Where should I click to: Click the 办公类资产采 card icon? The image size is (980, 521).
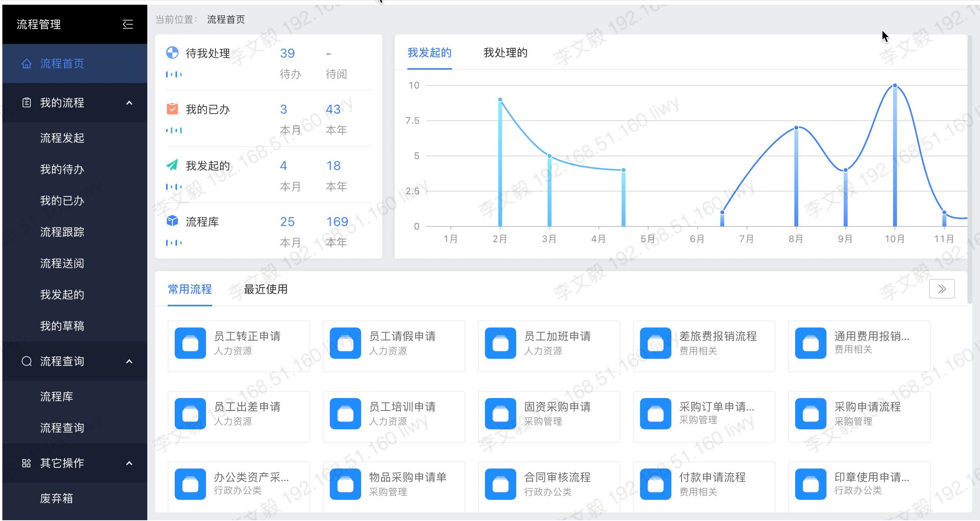click(x=190, y=484)
